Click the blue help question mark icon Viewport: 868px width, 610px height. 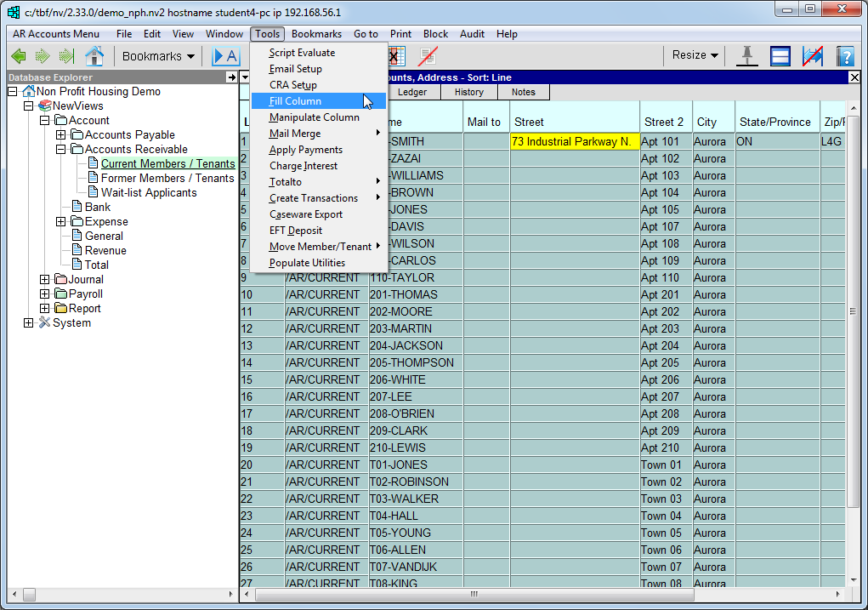pos(844,56)
